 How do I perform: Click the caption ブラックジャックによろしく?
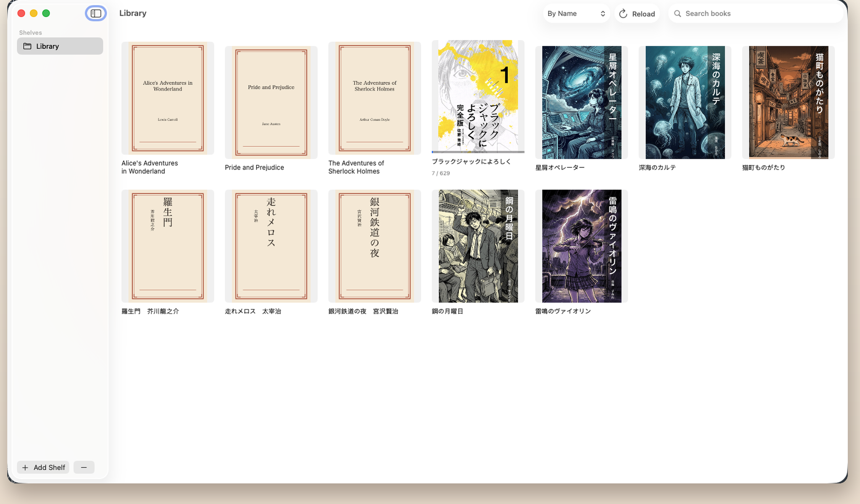coord(471,162)
